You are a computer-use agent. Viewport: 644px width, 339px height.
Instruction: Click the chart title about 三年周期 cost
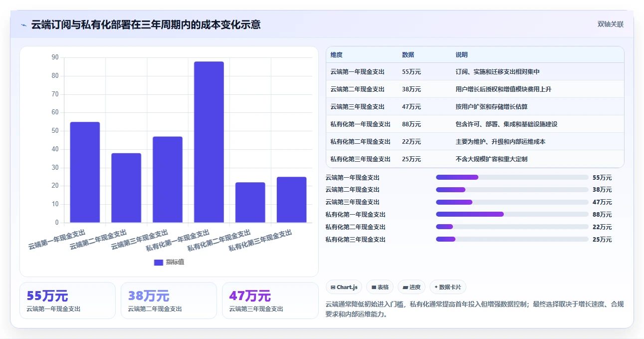pyautogui.click(x=146, y=25)
